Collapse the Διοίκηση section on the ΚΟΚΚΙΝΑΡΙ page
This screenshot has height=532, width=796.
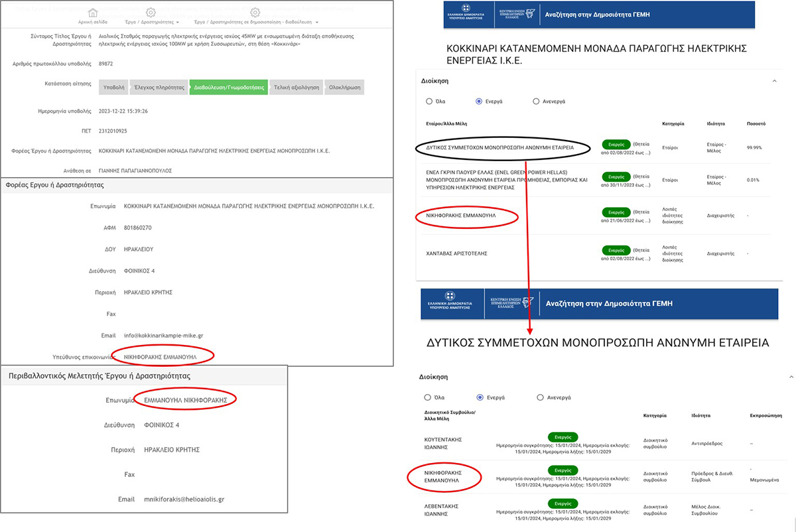773,80
